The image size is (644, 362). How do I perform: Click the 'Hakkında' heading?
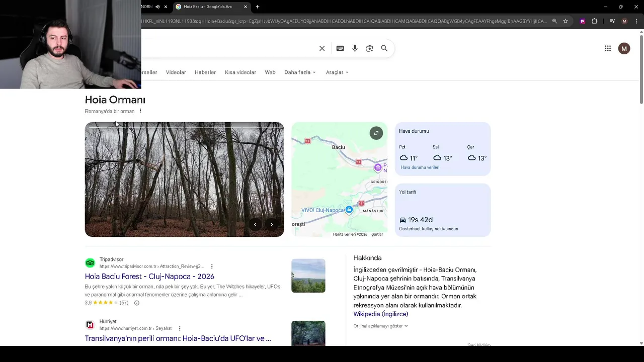367,258
